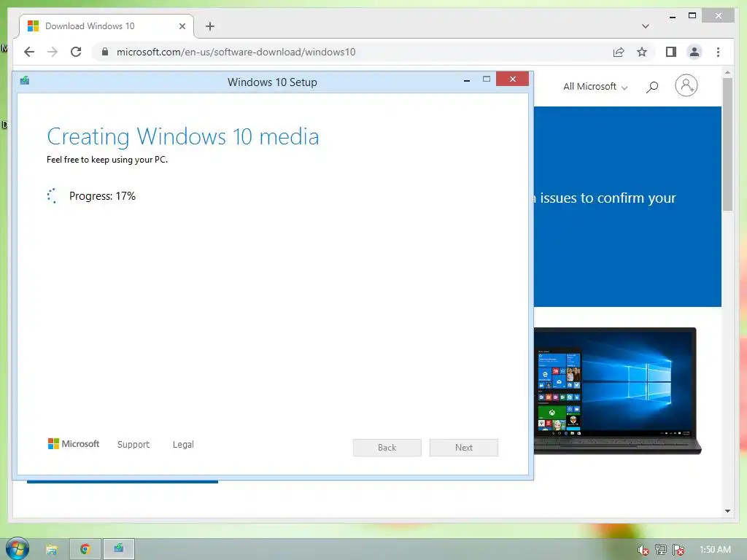This screenshot has height=560, width=747.
Task: Open Chrome's side panel icon
Action: pos(671,52)
